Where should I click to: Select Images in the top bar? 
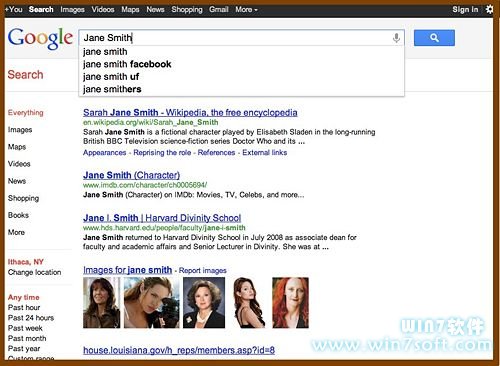pos(72,10)
